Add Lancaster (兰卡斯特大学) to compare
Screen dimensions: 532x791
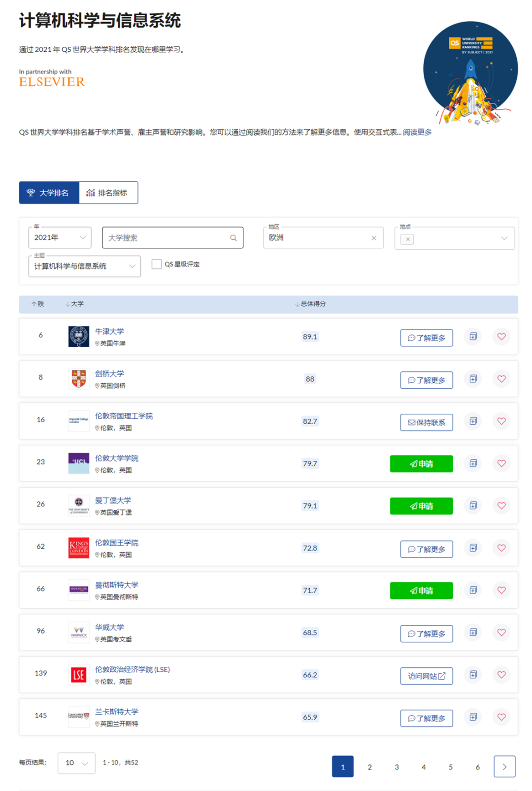click(x=473, y=718)
